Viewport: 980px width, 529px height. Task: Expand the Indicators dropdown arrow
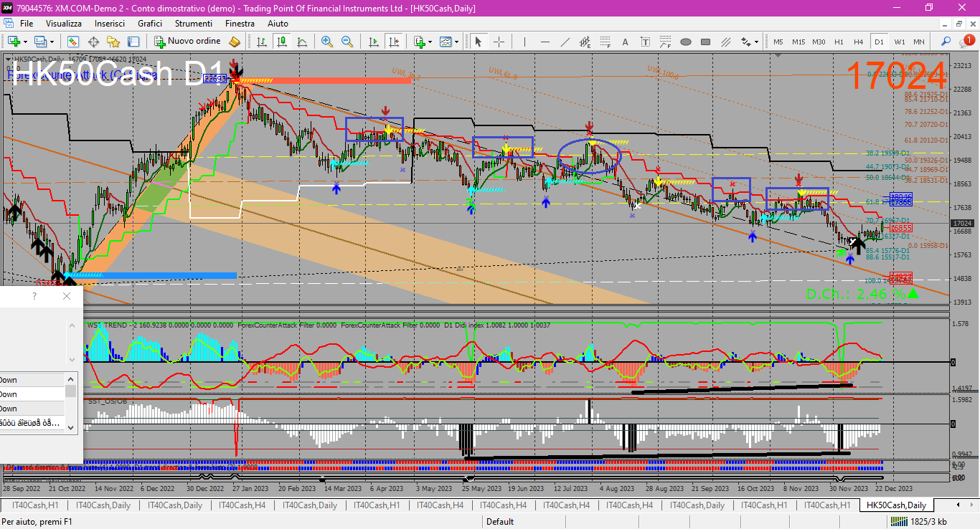click(430, 42)
